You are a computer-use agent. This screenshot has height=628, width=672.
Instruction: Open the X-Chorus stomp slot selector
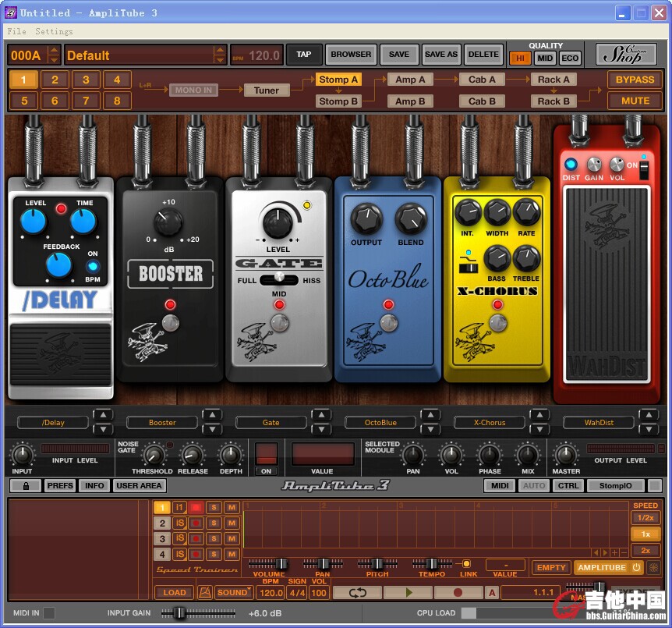490,423
